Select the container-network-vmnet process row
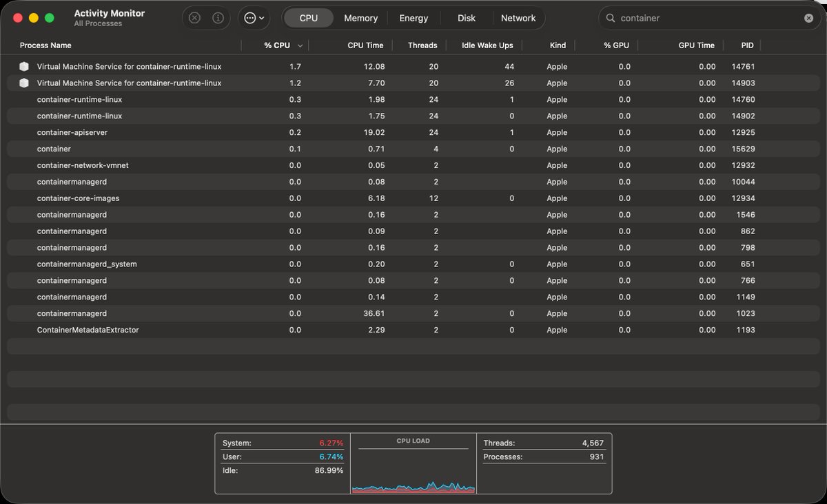 click(x=413, y=166)
